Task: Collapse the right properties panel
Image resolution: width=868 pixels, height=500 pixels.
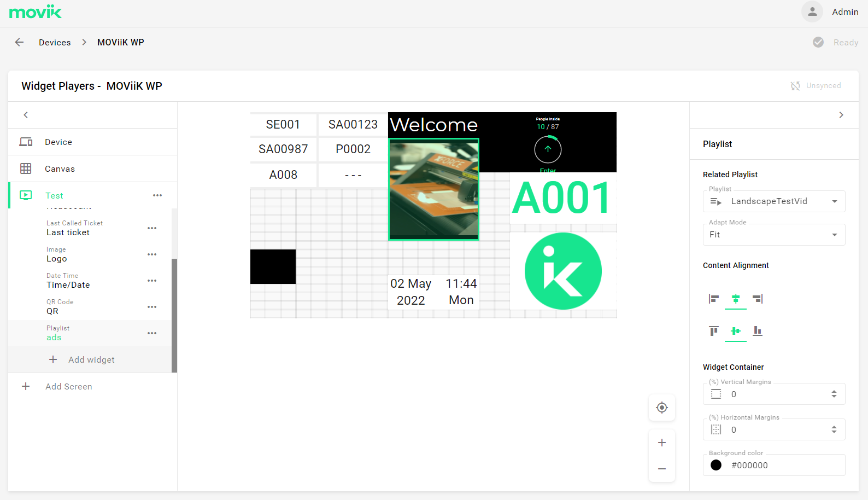Action: [x=841, y=115]
